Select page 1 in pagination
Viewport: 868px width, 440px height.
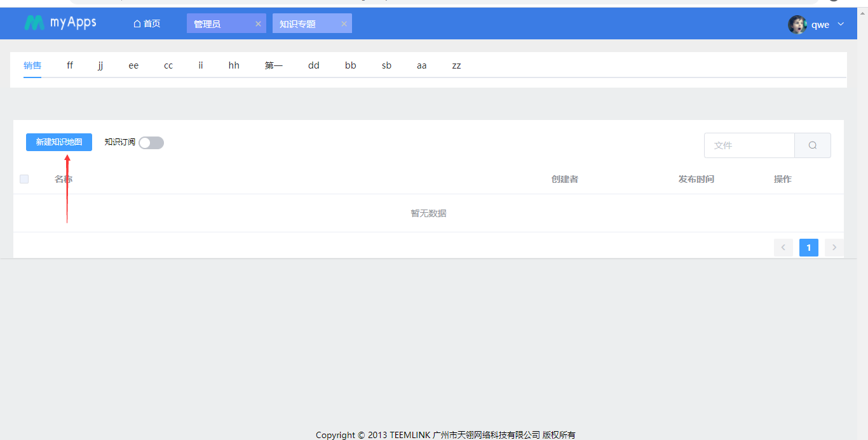click(809, 248)
